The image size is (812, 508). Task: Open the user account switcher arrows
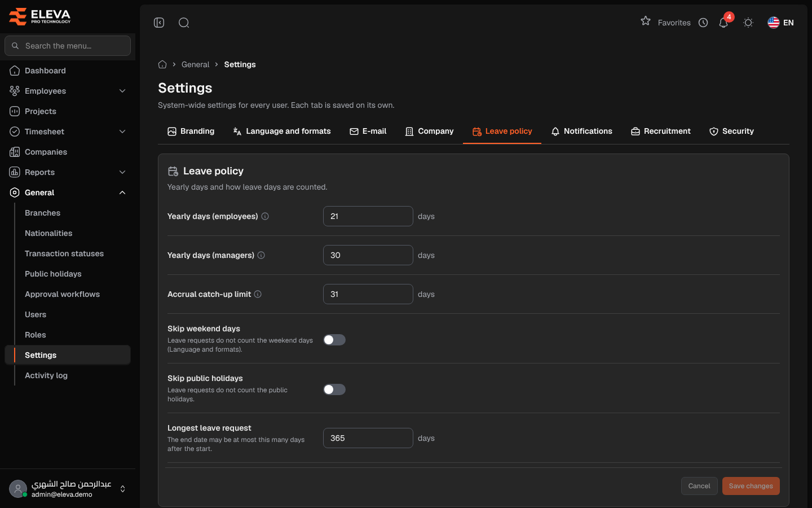(x=122, y=489)
